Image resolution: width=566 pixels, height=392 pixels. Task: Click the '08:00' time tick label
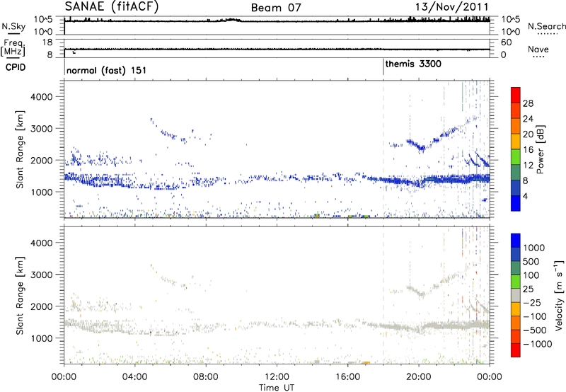click(x=206, y=377)
